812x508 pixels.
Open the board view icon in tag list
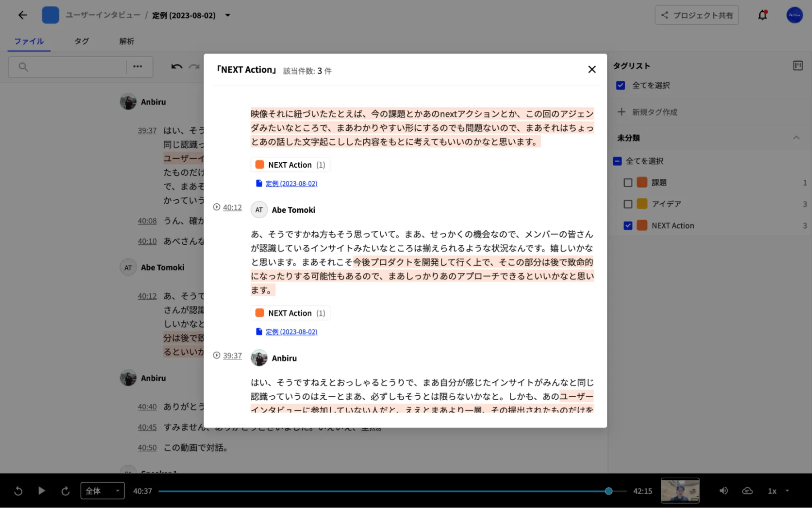pyautogui.click(x=798, y=66)
